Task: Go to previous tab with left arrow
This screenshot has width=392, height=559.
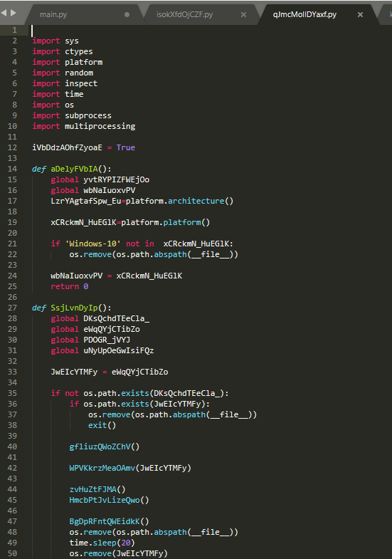Action: pyautogui.click(x=4, y=13)
